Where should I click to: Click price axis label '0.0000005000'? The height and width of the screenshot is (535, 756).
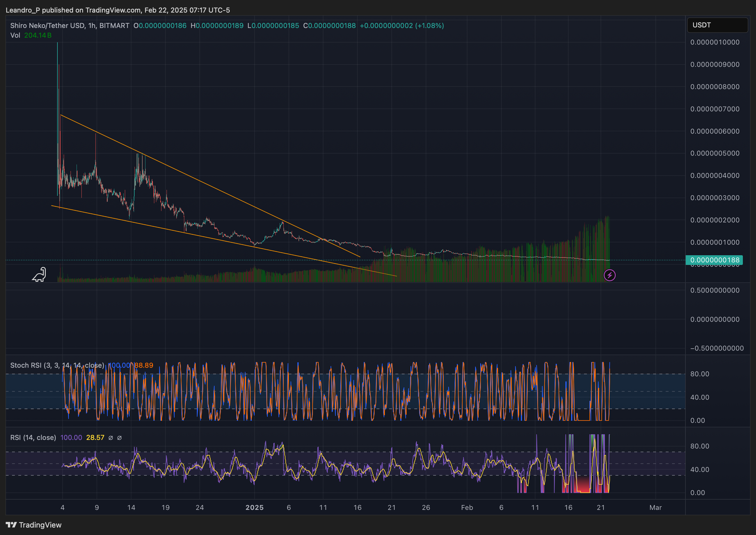[x=715, y=153]
